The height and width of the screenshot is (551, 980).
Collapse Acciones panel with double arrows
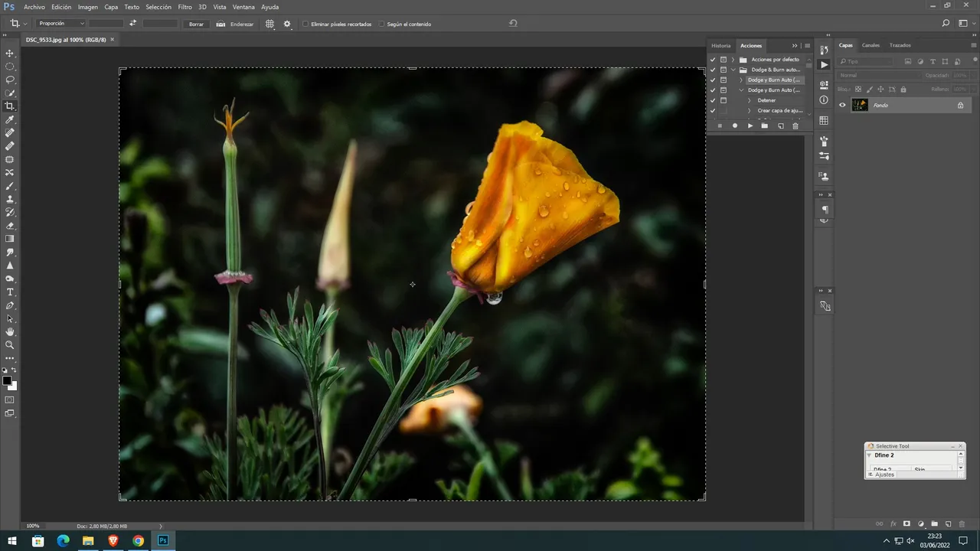pos(795,46)
